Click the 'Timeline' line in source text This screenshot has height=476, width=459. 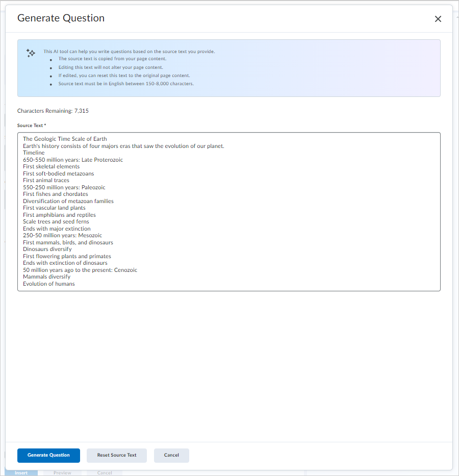tap(34, 153)
